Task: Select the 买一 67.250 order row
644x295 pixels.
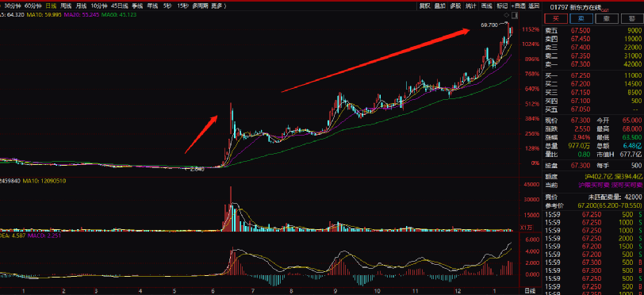Action: tap(593, 75)
